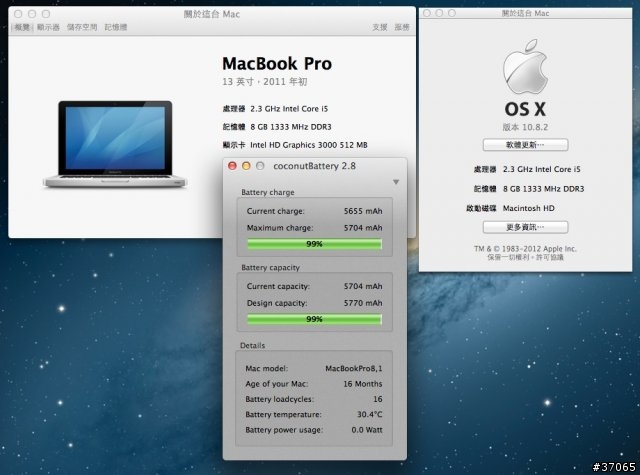The height and width of the screenshot is (475, 640).
Task: Click the 13 英寸 2011 年初 subtitle
Action: coord(265,82)
